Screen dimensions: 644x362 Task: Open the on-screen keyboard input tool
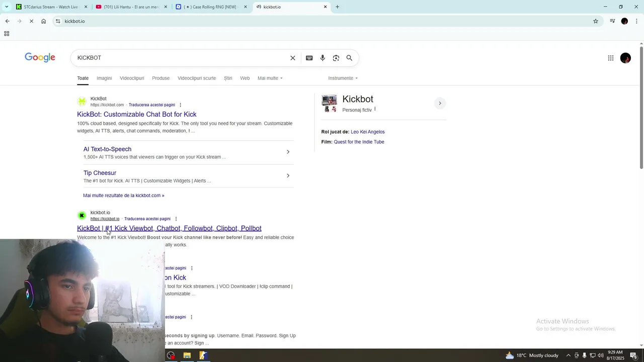pos(309,58)
